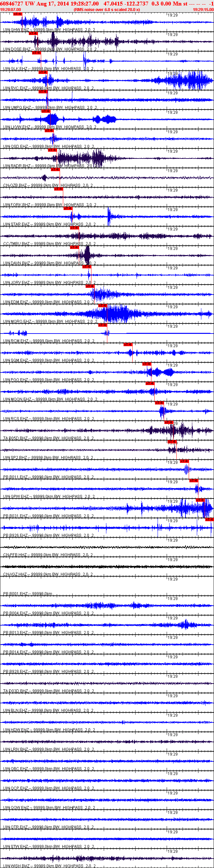Select the UW RCS EHZ station label
214x868 pixels.
click(x=49, y=419)
